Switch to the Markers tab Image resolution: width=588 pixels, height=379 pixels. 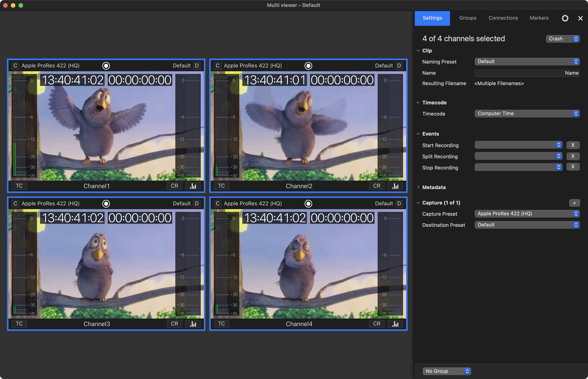coord(539,18)
